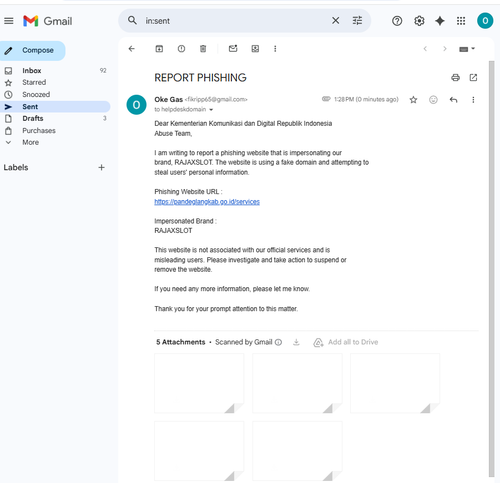Open the first attachment thumbnail
500x483 pixels.
click(199, 383)
